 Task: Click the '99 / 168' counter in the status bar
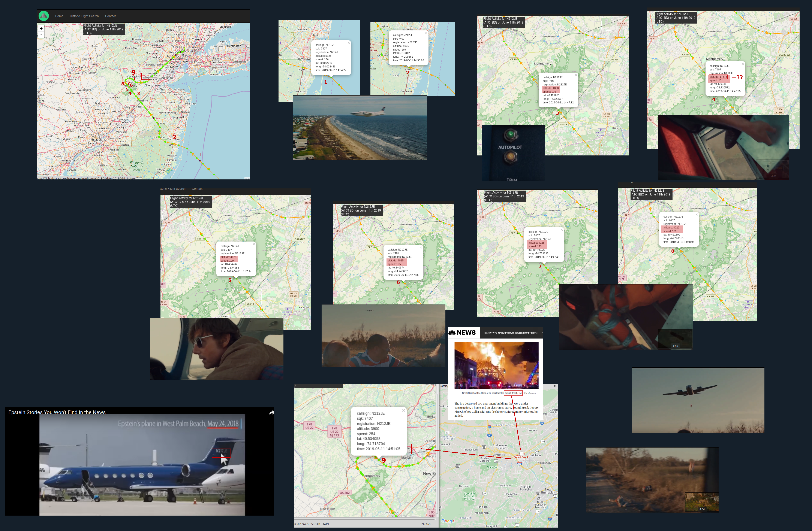(x=425, y=524)
